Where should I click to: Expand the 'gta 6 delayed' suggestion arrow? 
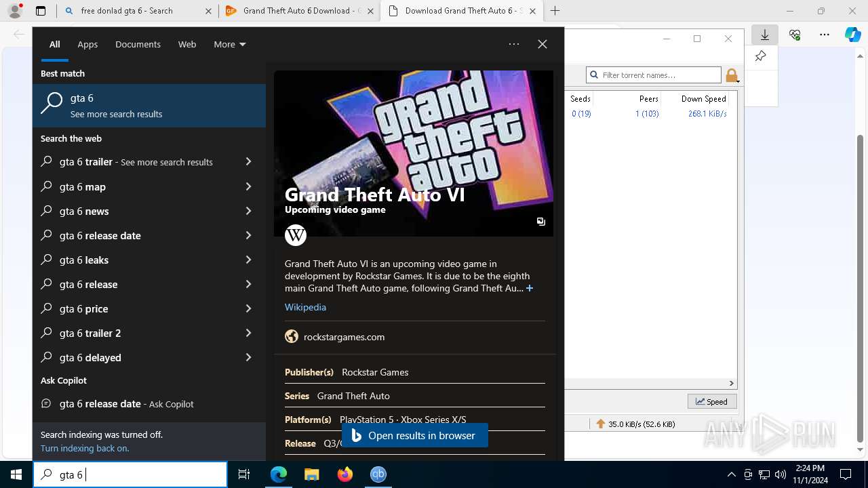pyautogui.click(x=248, y=357)
